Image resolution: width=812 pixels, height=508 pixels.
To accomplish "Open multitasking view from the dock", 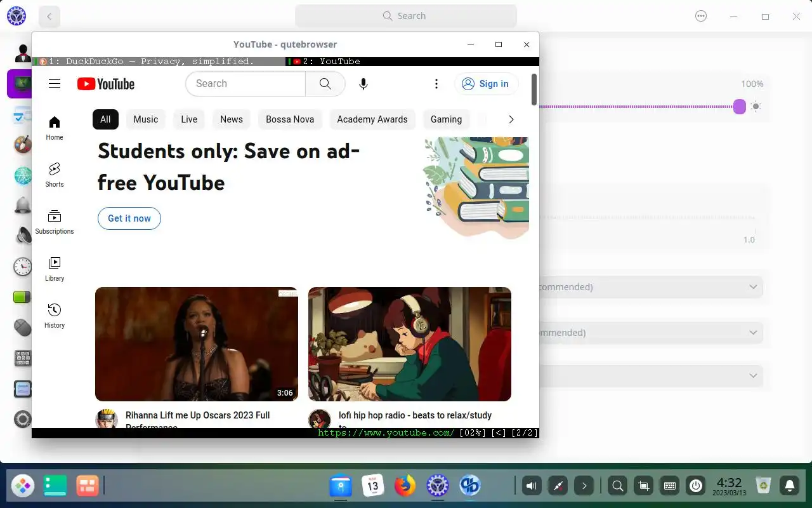I will (88, 486).
